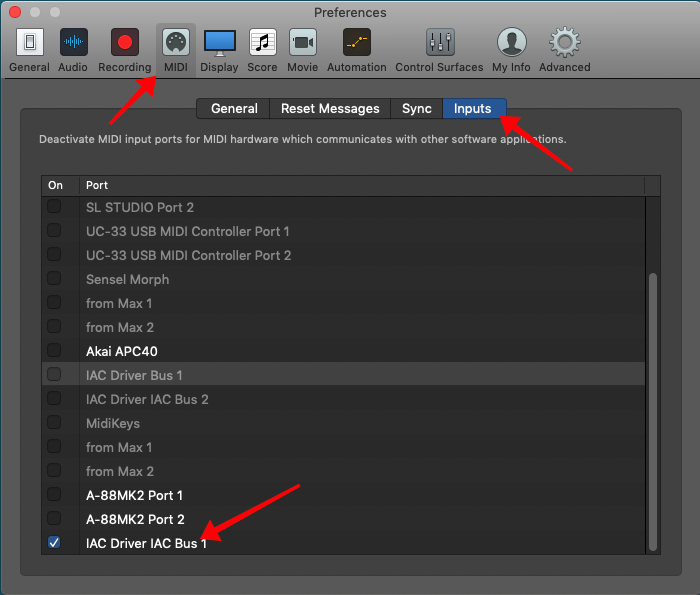Image resolution: width=700 pixels, height=595 pixels.
Task: Uncheck the IAC Driver IAC Bus 1 checkbox
Action: [54, 542]
